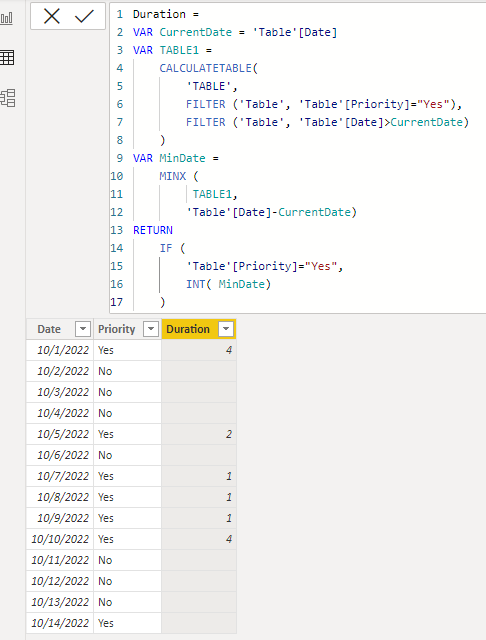Click the date cell 10/14/2022
This screenshot has height=640, width=486.
coord(60,623)
